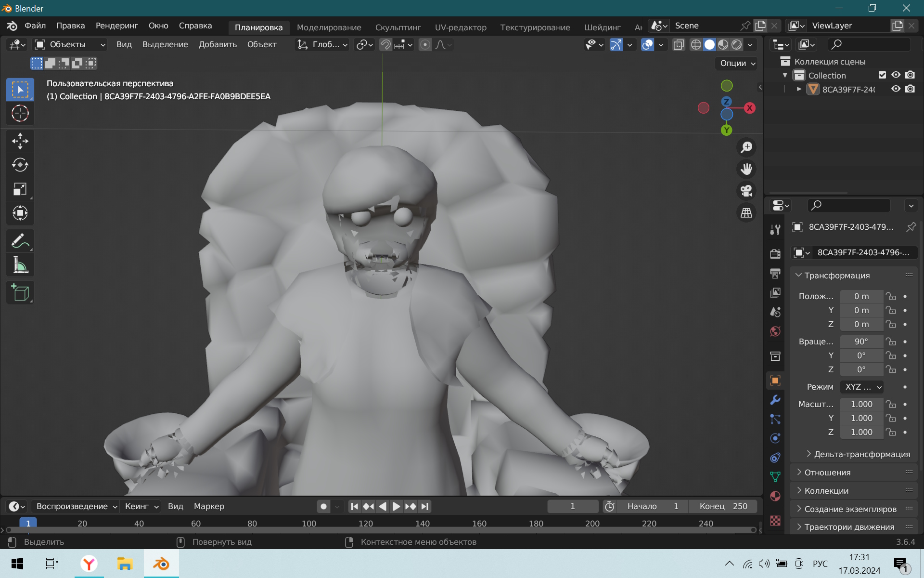This screenshot has height=578, width=924.
Task: Choose the Measure ruler tool
Action: click(x=20, y=265)
